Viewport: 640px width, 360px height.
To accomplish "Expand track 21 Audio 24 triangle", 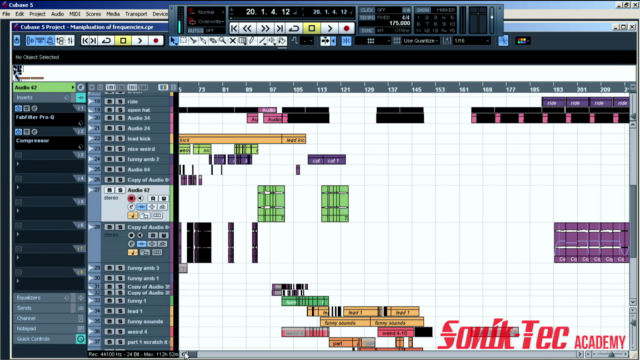I will (x=91, y=128).
